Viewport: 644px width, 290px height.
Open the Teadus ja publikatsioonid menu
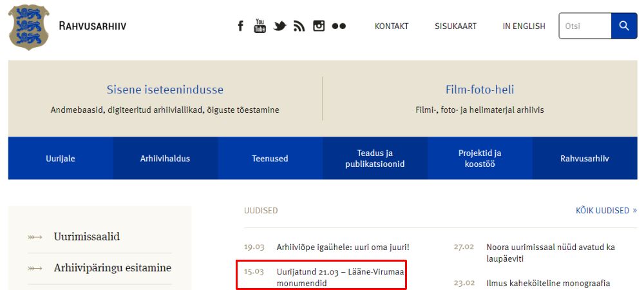coord(375,159)
